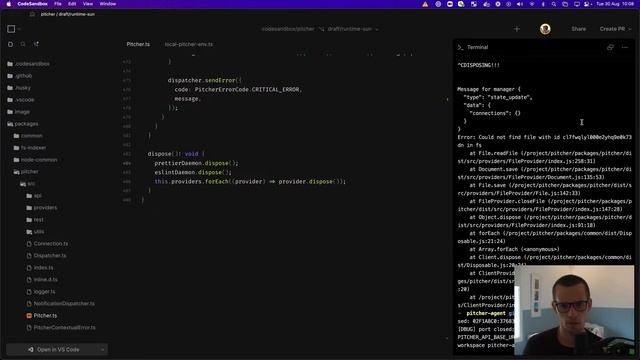Select the file explorer sidebar icon
Image resolution: width=640 pixels, height=360 pixels.
(x=10, y=44)
